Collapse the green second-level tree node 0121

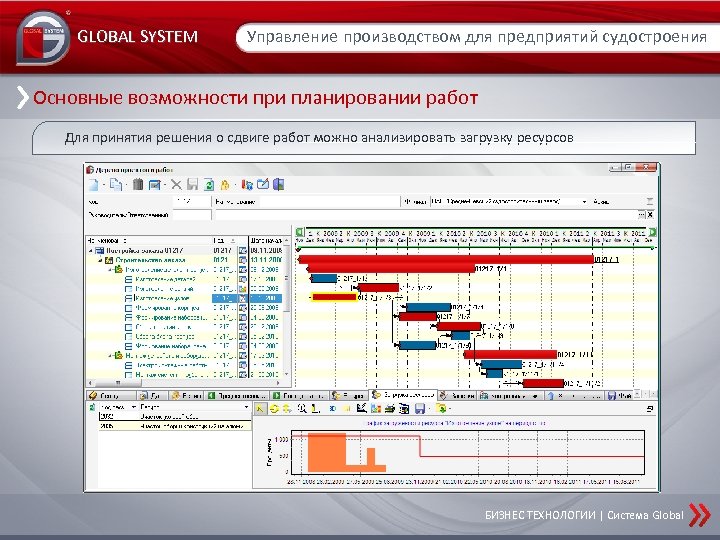tap(101, 260)
